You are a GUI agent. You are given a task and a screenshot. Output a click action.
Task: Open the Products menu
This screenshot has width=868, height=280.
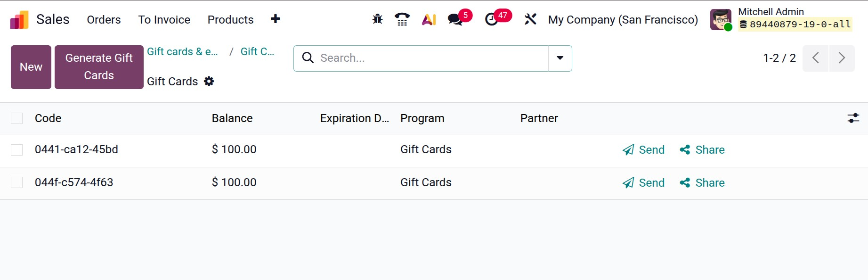[230, 20]
